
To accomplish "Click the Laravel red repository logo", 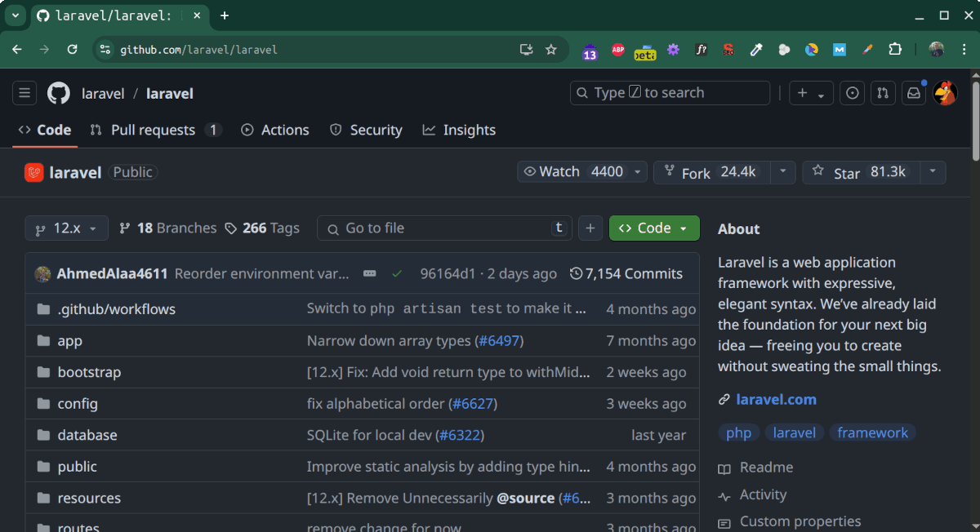I will 33,172.
